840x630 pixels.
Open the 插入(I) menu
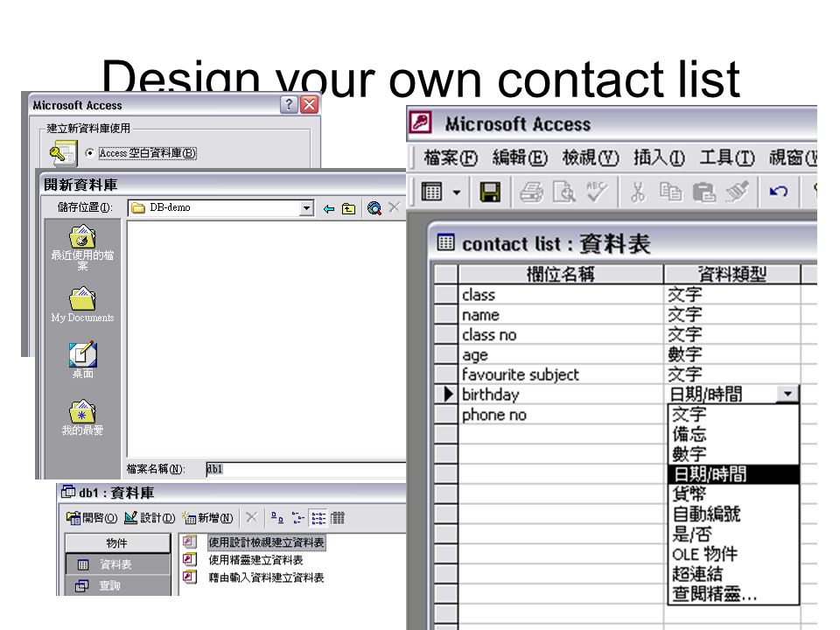[x=659, y=158]
